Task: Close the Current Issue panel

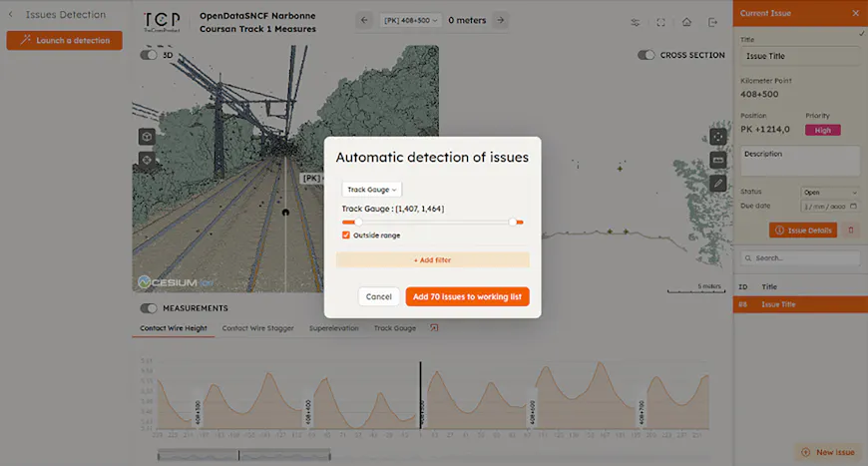Action: click(x=855, y=13)
